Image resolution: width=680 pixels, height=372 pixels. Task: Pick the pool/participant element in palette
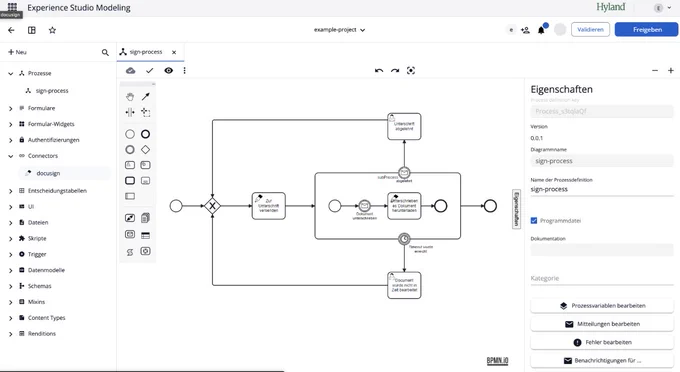(x=130, y=196)
